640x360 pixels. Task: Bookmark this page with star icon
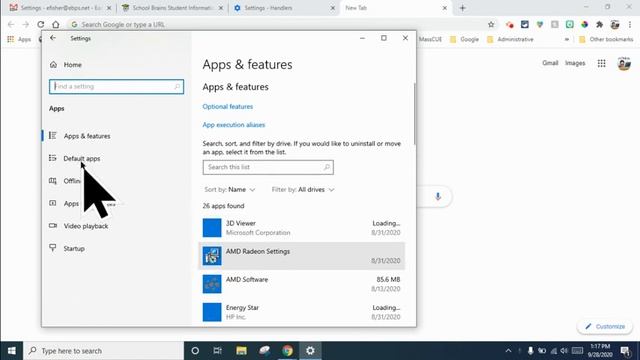tap(491, 24)
